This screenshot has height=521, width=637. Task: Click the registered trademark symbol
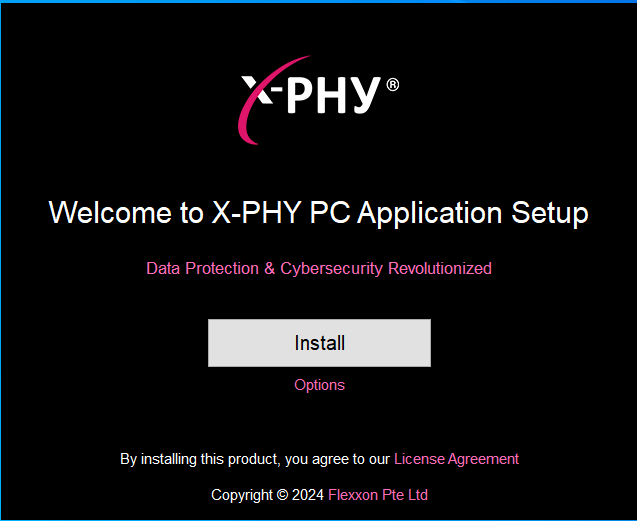pyautogui.click(x=392, y=85)
